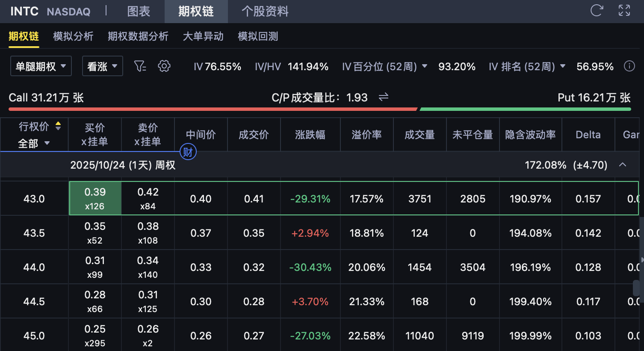Click the blue 财 earnings badge
The height and width of the screenshot is (351, 644).
tap(188, 152)
